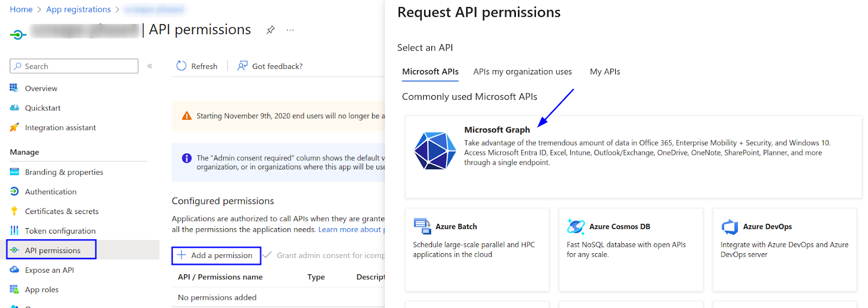The height and width of the screenshot is (308, 868).
Task: Go to Home breadcrumb
Action: [x=21, y=9]
